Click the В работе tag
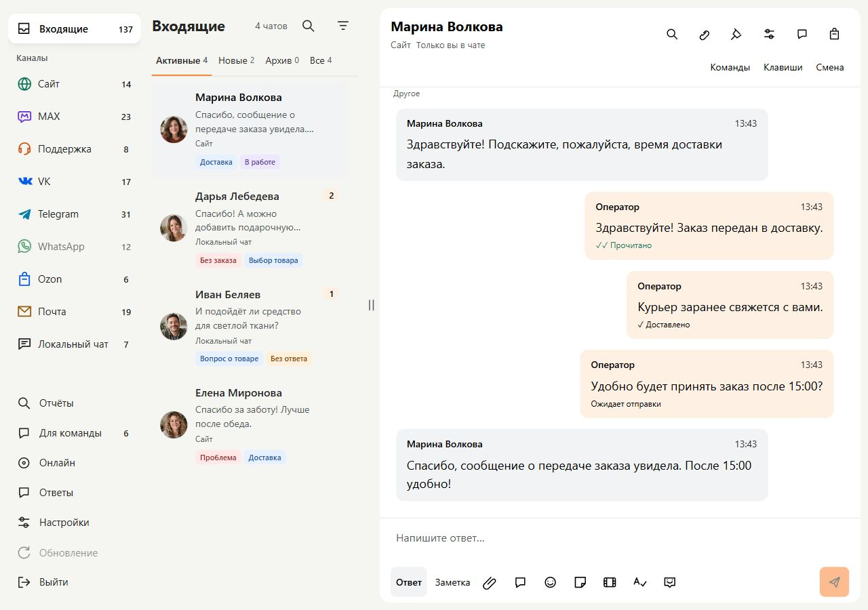This screenshot has height=610, width=868. coord(260,162)
